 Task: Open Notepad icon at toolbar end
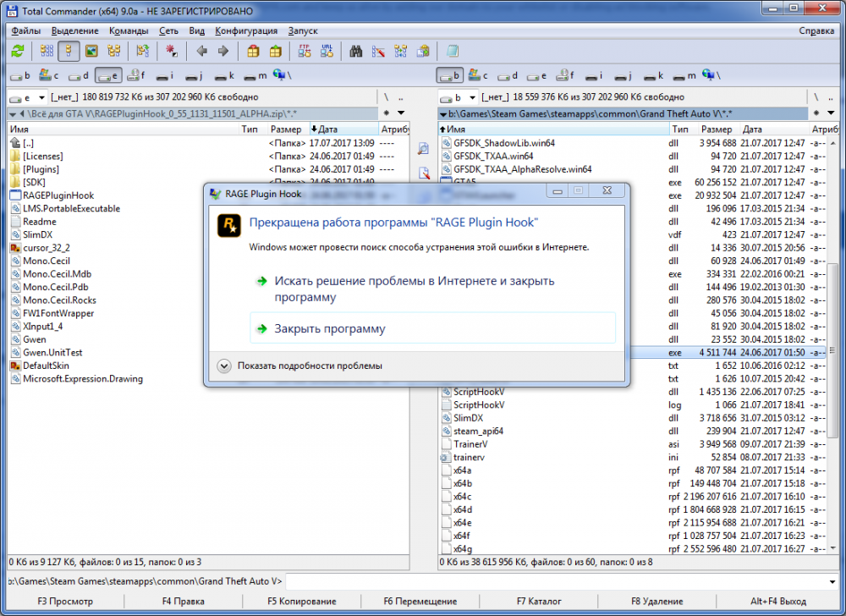(453, 51)
